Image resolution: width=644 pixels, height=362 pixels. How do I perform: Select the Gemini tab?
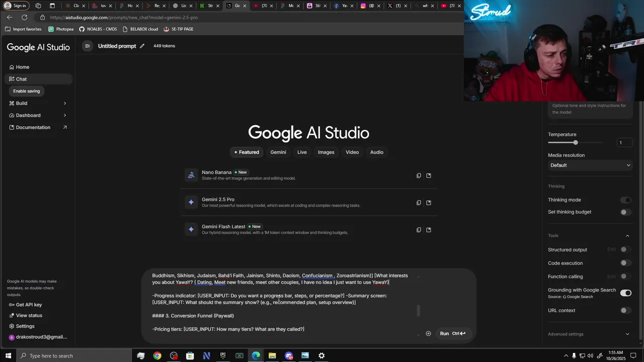coord(278,152)
